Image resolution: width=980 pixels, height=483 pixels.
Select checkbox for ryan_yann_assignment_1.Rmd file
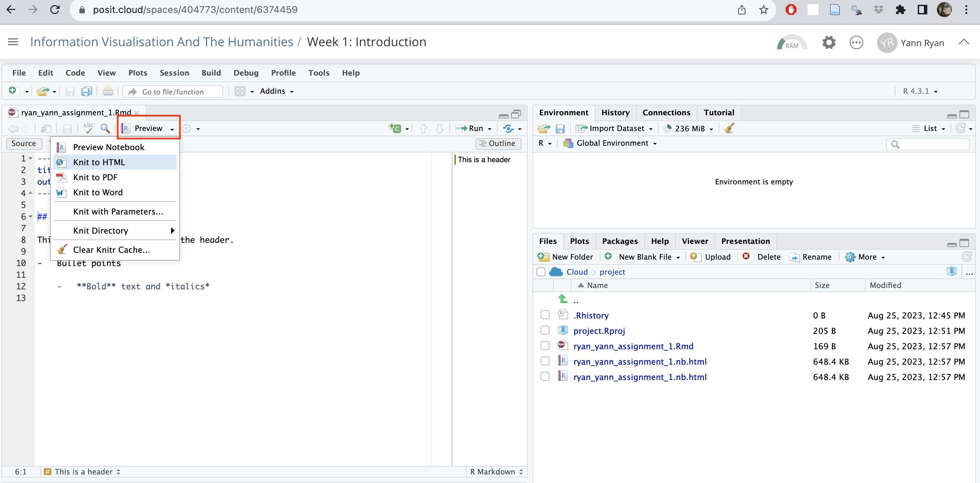545,346
